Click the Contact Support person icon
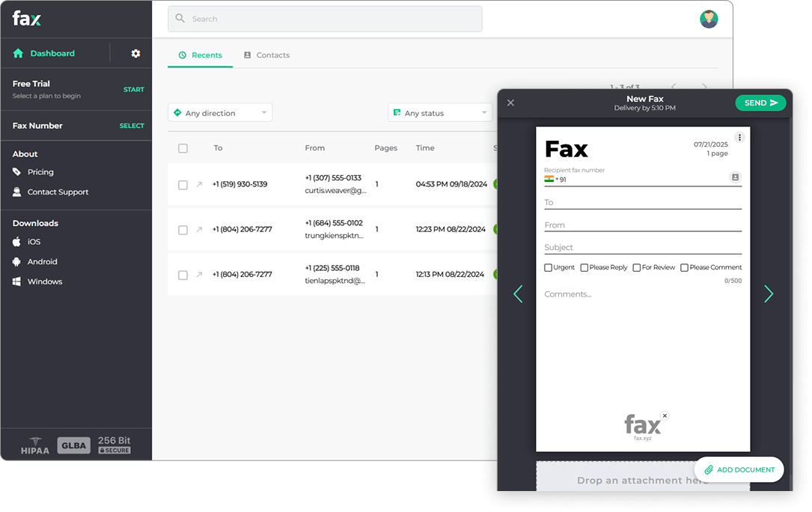Viewport: 812px width, 512px height. coord(16,192)
